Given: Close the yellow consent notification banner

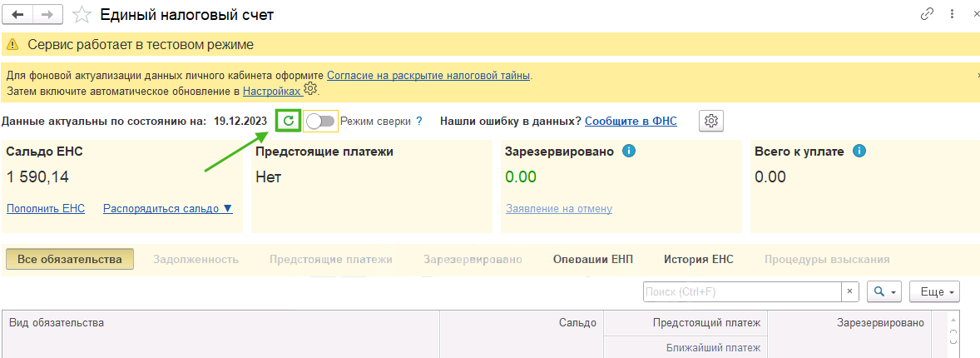Looking at the screenshot, I should tap(978, 74).
